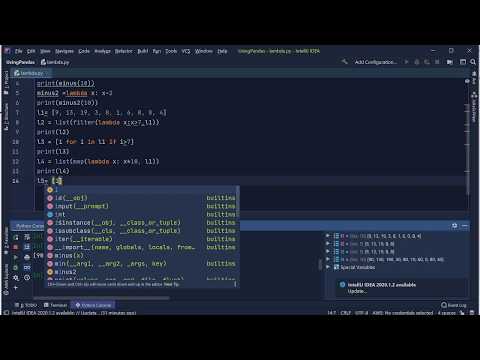Open the View menu
This screenshot has width=480, height=360.
[x=45, y=51]
